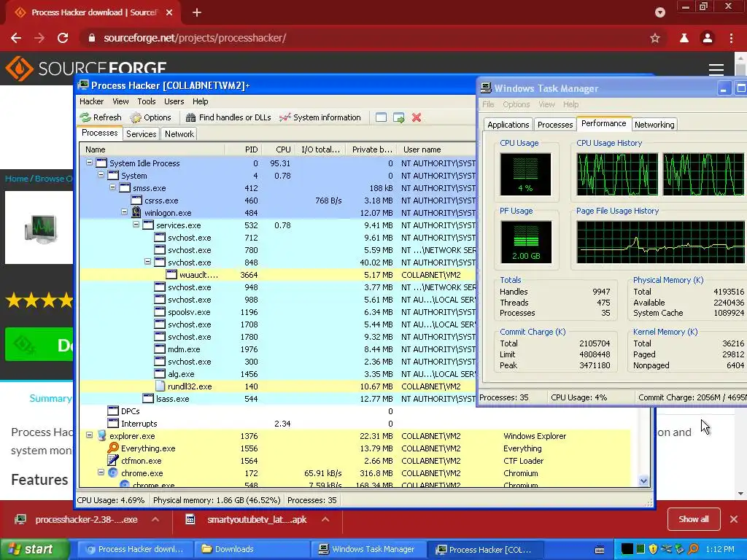Click the Start button
Image resolution: width=747 pixels, height=560 pixels.
(x=34, y=549)
